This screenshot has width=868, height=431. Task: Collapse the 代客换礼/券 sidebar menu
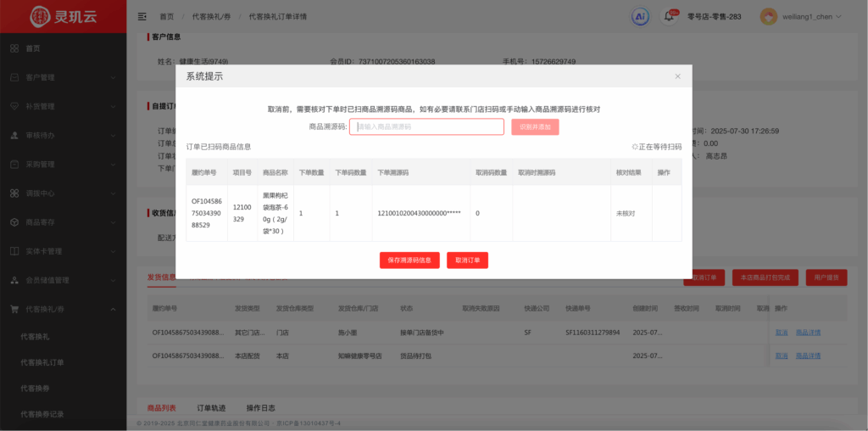tap(114, 310)
